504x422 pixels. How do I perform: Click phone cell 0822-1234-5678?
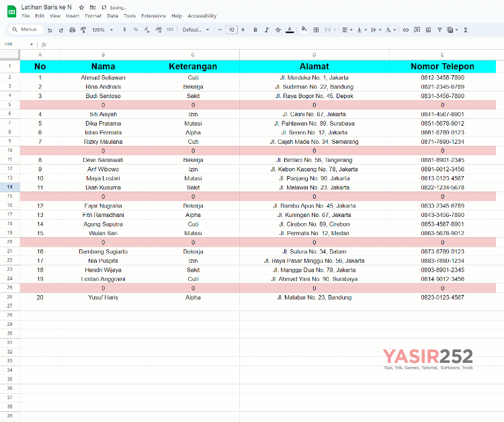pyautogui.click(x=442, y=187)
